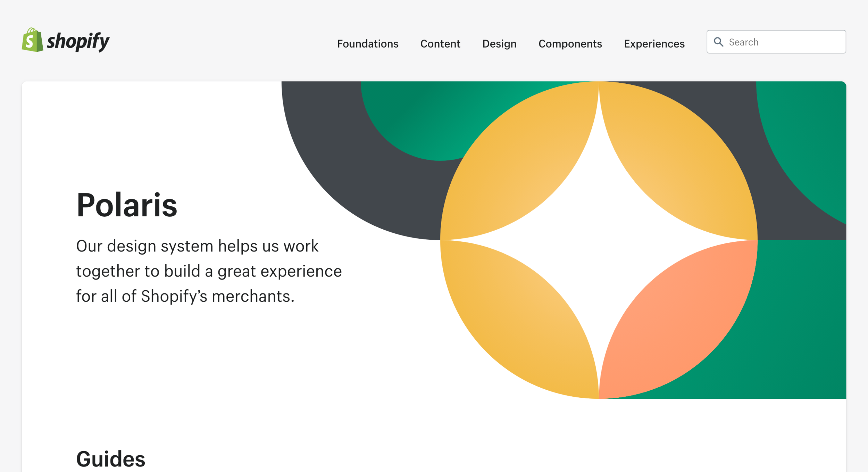868x472 pixels.
Task: Click the Polaris heading
Action: point(127,205)
